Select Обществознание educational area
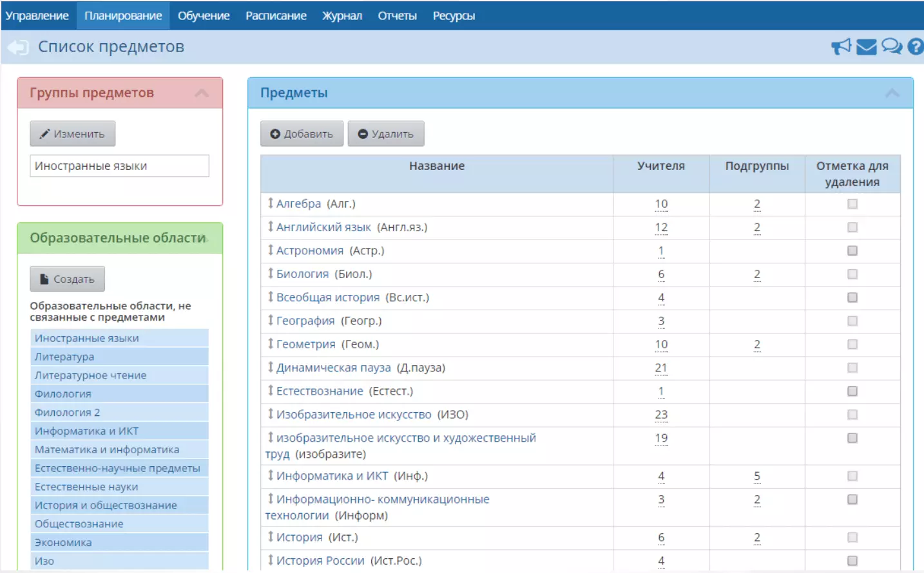Viewport: 924px width, 573px height. (119, 524)
